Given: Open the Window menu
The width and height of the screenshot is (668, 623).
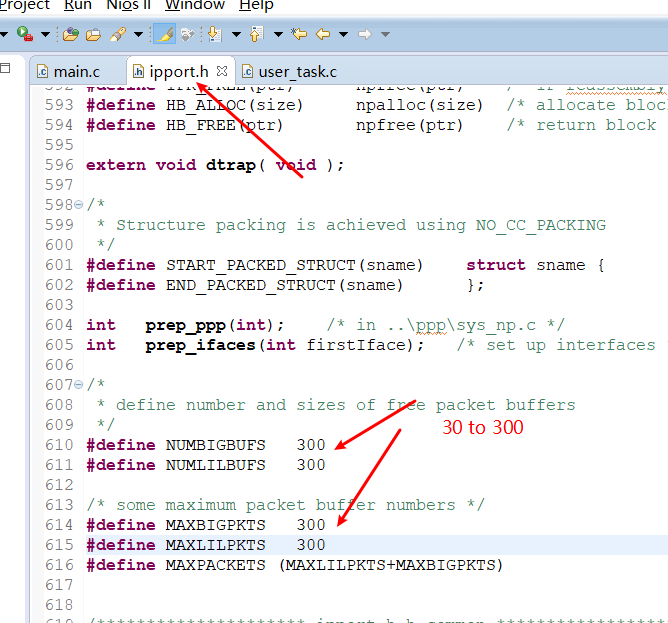Looking at the screenshot, I should pyautogui.click(x=195, y=5).
